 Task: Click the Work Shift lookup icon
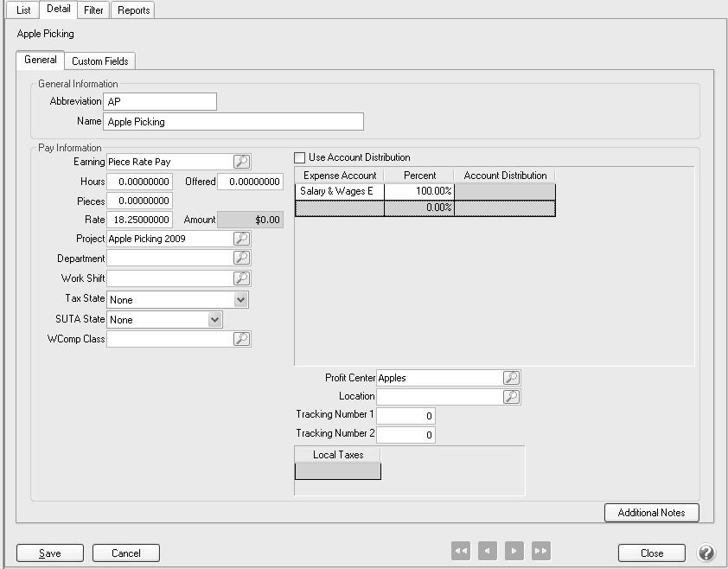click(241, 278)
